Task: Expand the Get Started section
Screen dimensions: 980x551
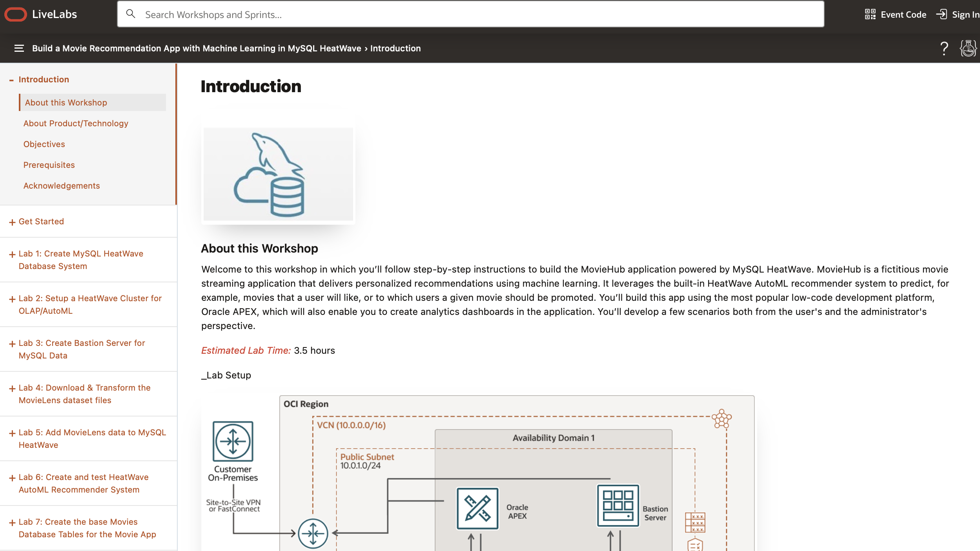Action: tap(11, 221)
